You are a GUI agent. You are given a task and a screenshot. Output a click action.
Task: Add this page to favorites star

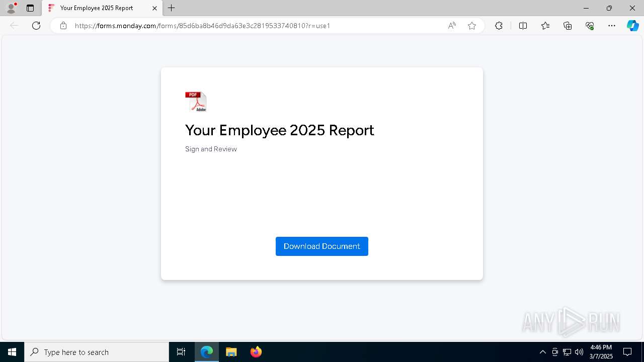(472, 26)
